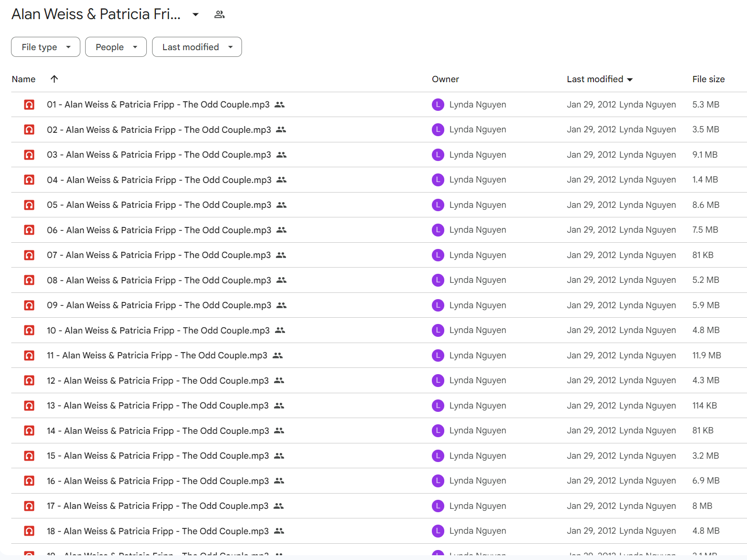Click the shared folder people icon in title
The height and width of the screenshot is (560, 747).
pyautogui.click(x=220, y=14)
